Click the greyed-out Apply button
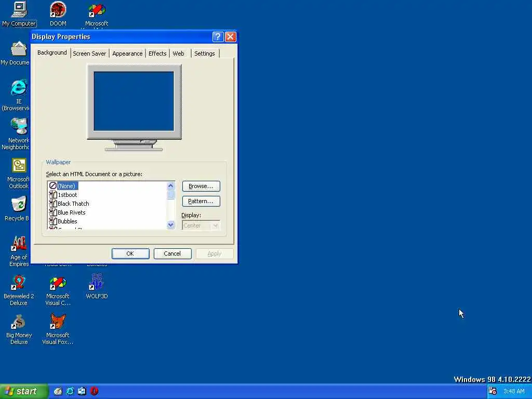The height and width of the screenshot is (399, 532). click(x=215, y=254)
